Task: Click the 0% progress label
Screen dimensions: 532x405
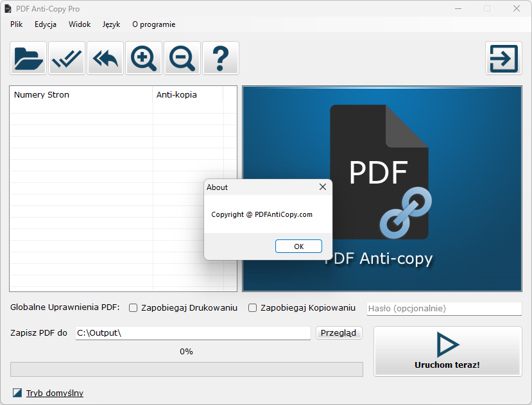Action: 186,351
